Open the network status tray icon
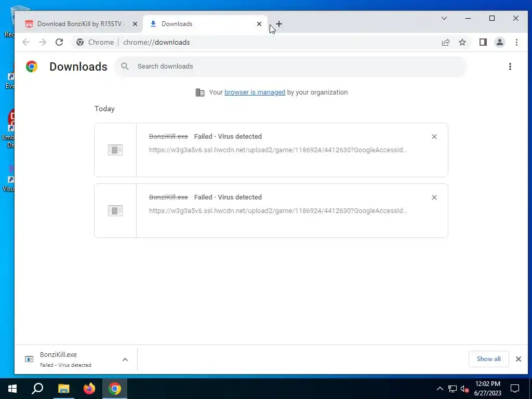The image size is (532, 399). 453,389
